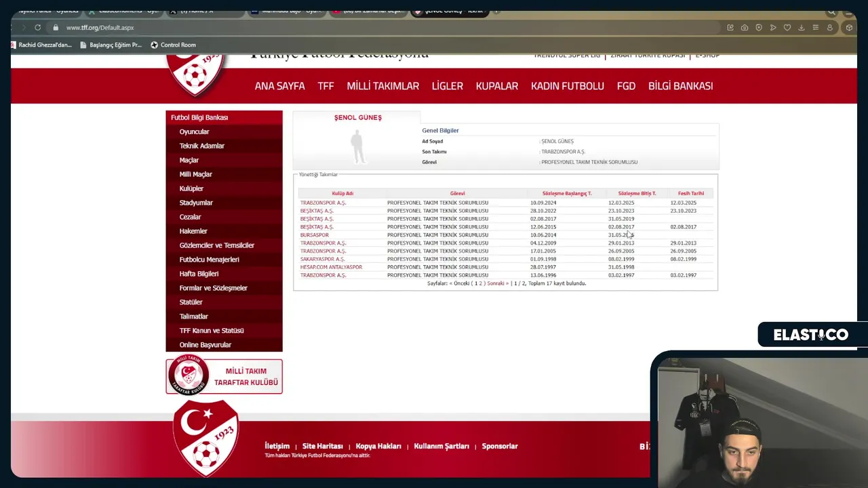Click the padlock site info icon
This screenshot has width=868, height=488.
(x=56, y=28)
